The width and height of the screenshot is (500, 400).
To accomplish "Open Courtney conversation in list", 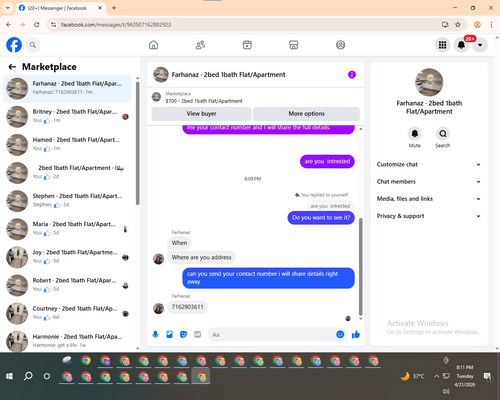I will point(67,314).
